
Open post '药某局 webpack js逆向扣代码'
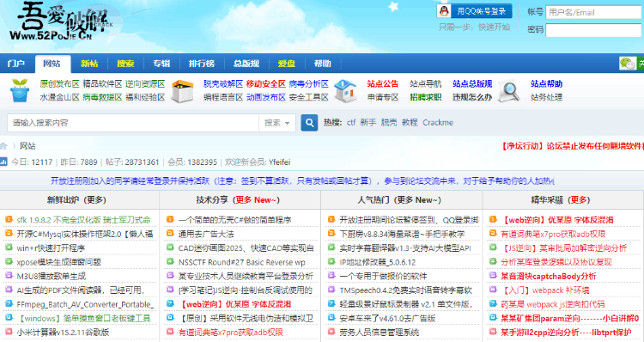[552, 304]
